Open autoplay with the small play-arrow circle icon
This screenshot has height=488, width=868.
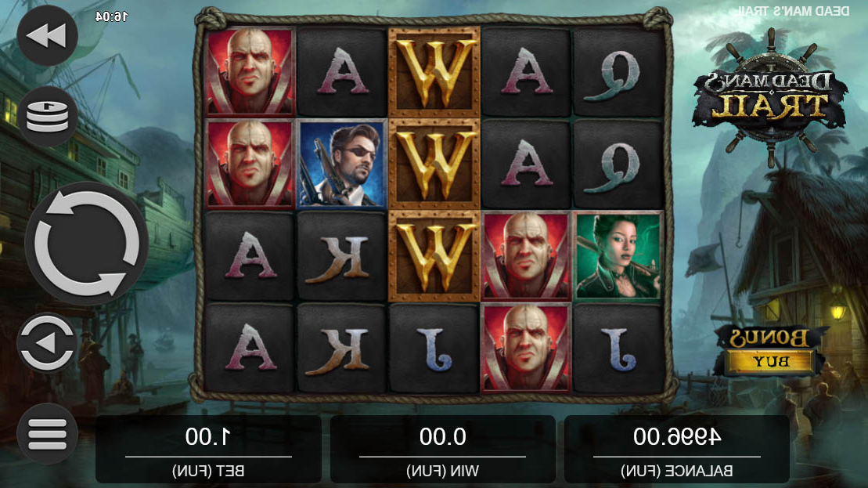pos(47,343)
